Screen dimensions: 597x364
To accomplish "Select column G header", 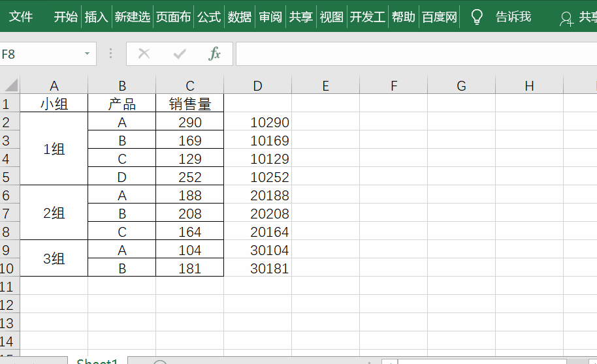I will [x=461, y=85].
